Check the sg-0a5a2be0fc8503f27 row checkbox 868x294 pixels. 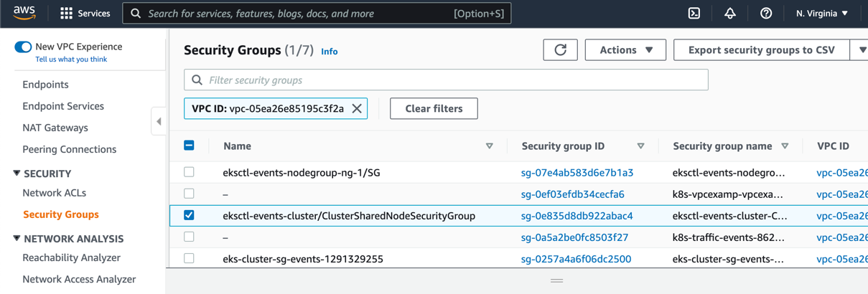(189, 237)
